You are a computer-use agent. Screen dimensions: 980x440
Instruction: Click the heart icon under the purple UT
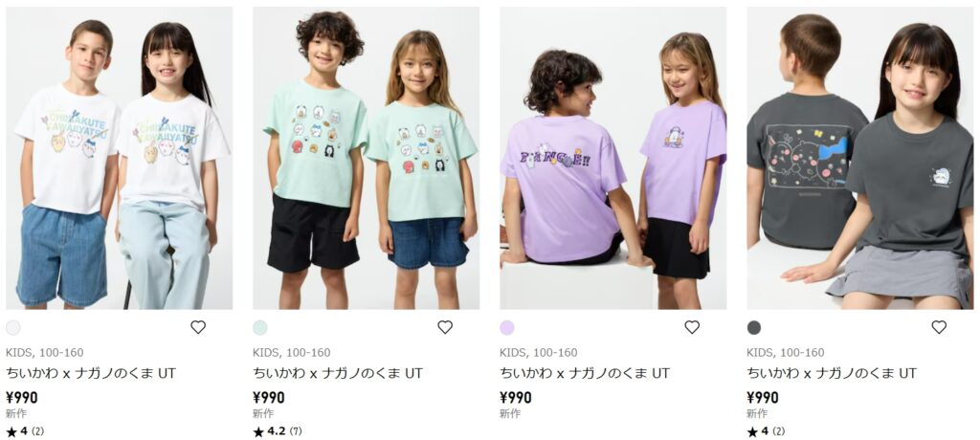coord(692,327)
